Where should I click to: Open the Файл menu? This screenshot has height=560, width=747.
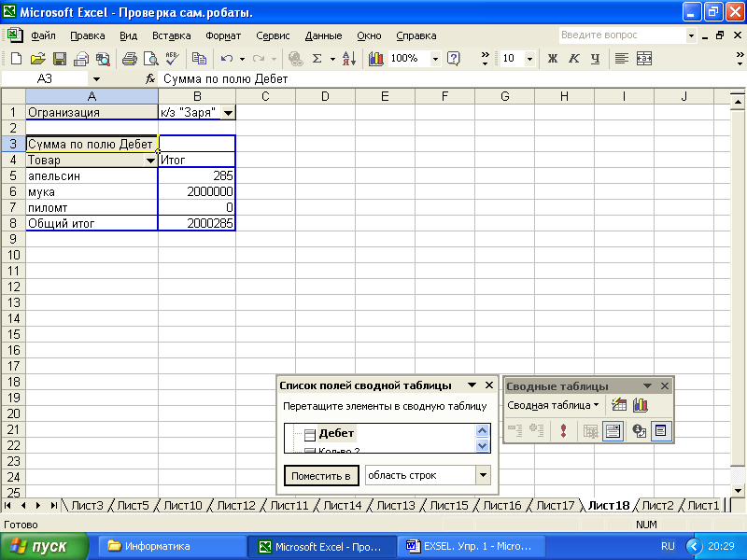tap(43, 35)
